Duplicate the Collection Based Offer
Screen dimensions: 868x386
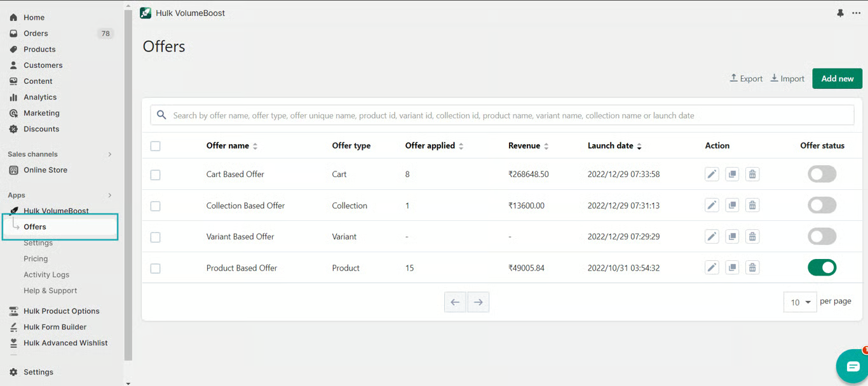[732, 205]
